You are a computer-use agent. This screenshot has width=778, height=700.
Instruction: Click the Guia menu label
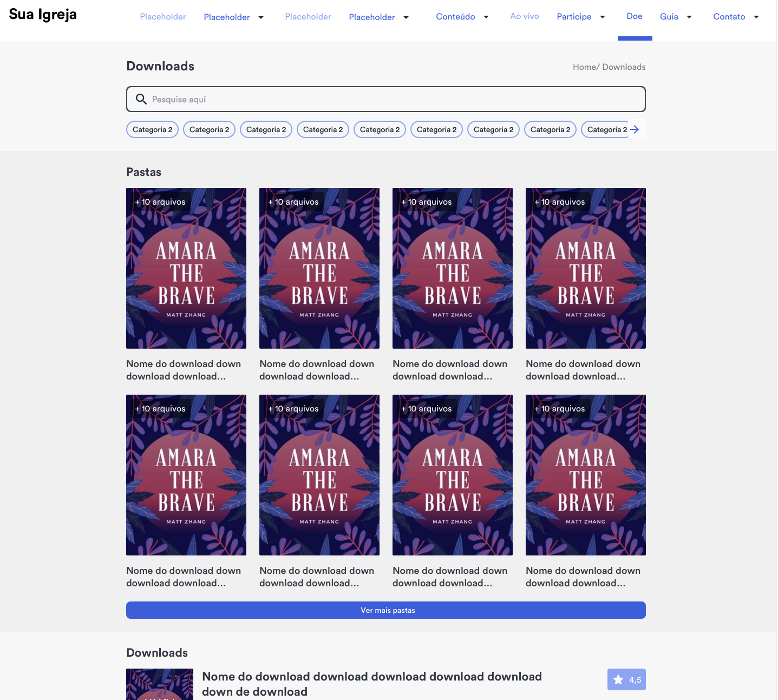[x=669, y=17]
